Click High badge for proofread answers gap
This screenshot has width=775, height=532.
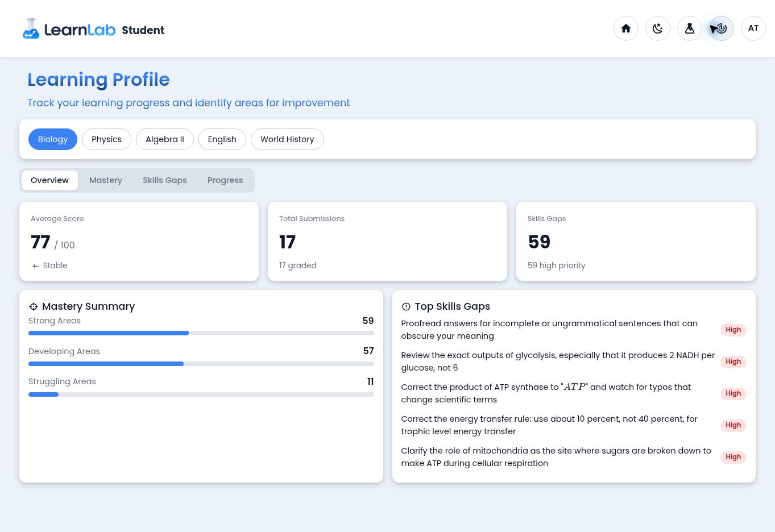(x=733, y=330)
